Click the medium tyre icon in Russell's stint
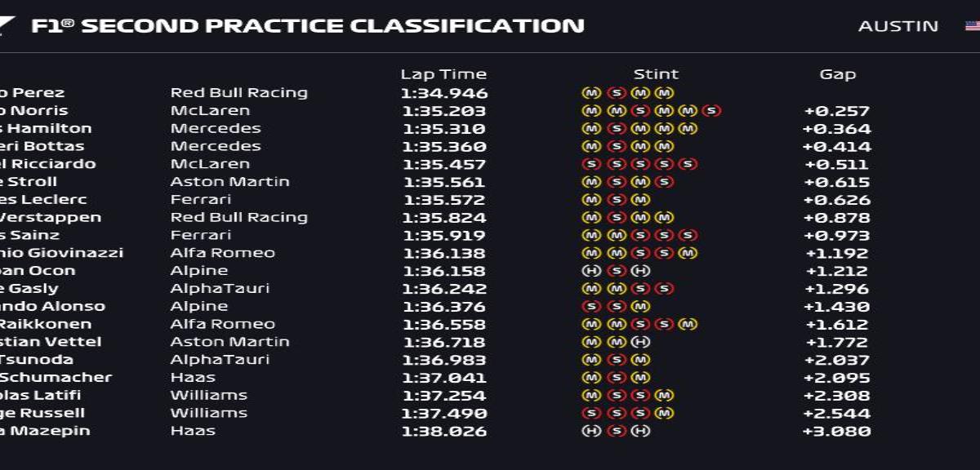 665,413
